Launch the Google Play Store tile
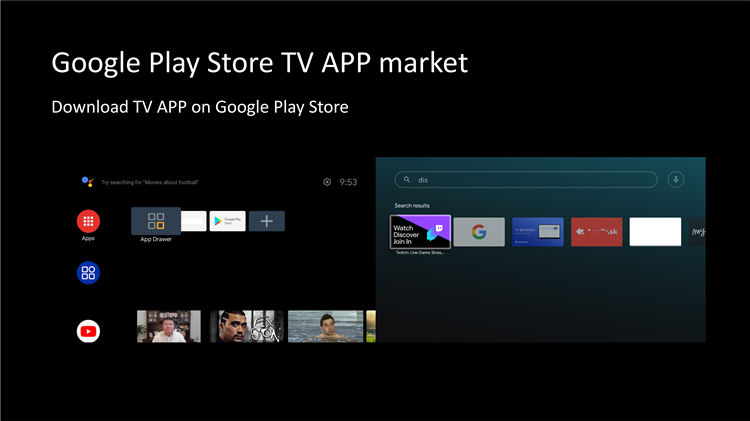Viewport: 750px width, 421px height. 228,221
